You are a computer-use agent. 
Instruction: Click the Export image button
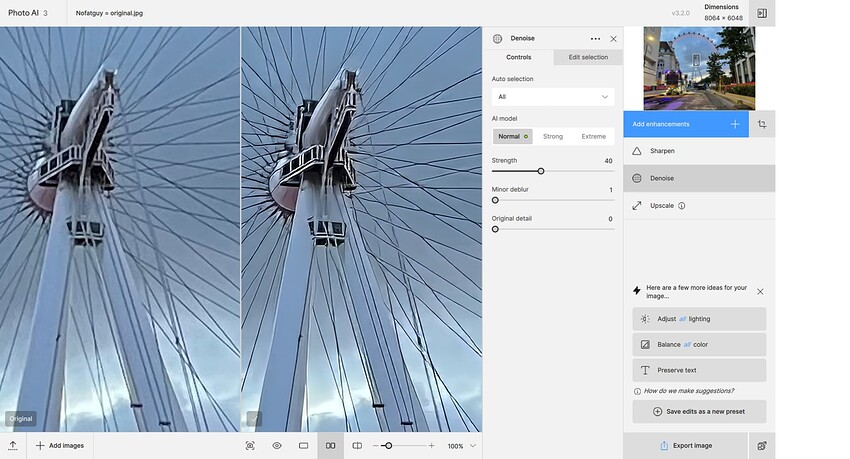686,445
